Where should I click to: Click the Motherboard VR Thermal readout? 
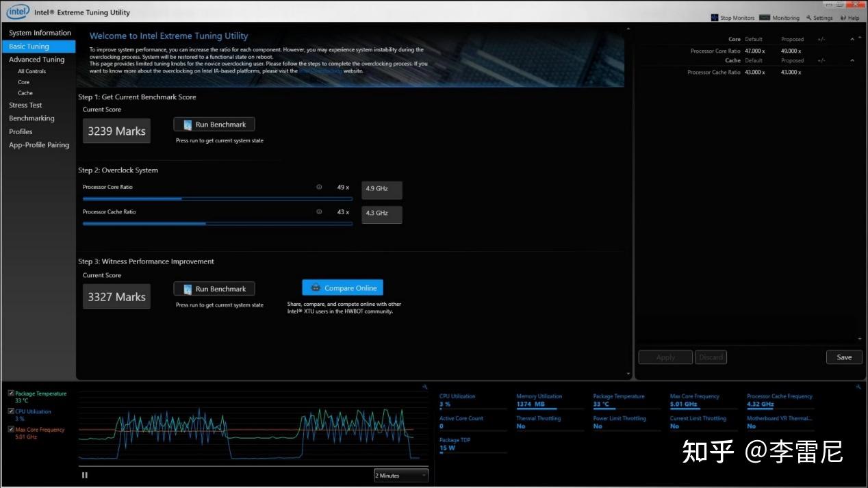click(x=780, y=423)
